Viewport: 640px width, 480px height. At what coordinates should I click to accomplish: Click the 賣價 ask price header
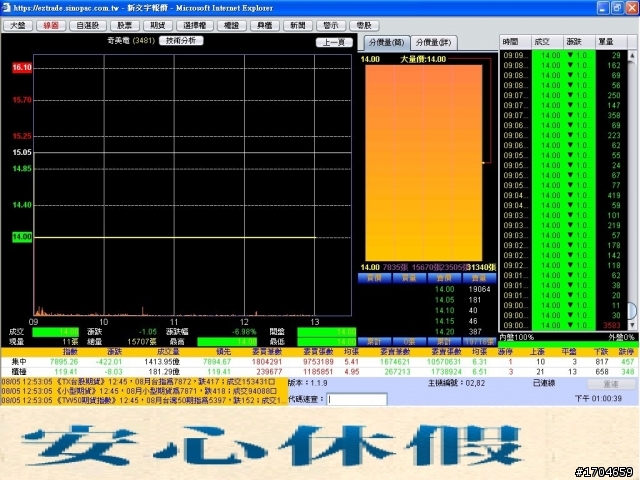point(444,278)
